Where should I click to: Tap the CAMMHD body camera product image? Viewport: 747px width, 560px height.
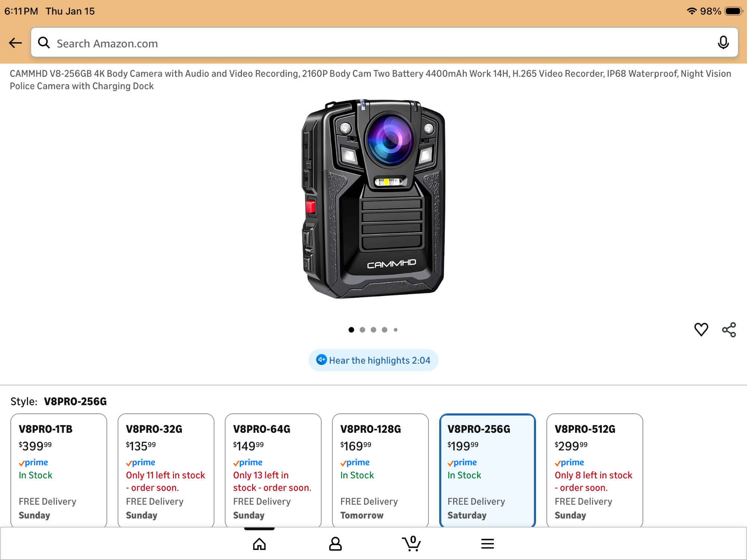(x=373, y=199)
